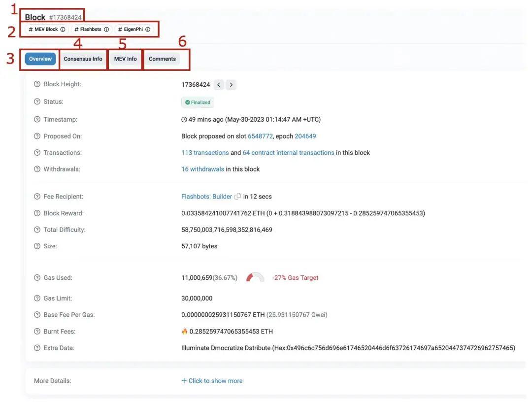
Task: Expand More Details via Click to show more
Action: coord(212,380)
